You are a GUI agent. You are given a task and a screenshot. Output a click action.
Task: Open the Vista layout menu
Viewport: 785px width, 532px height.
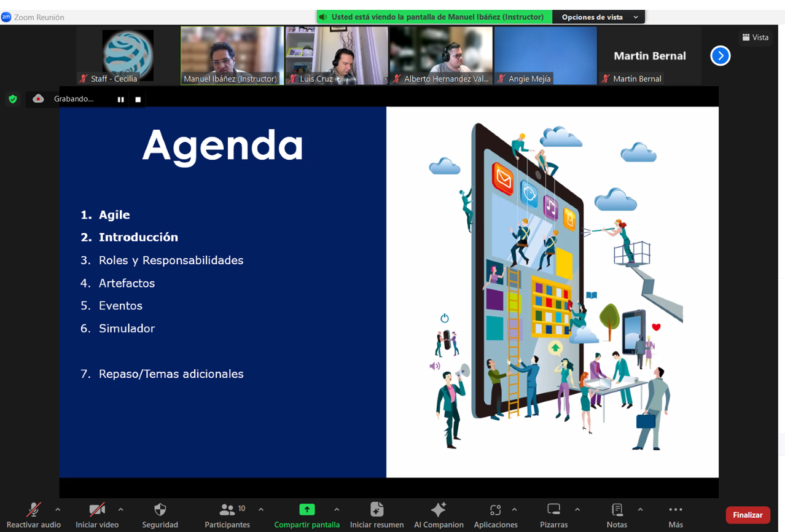point(755,37)
